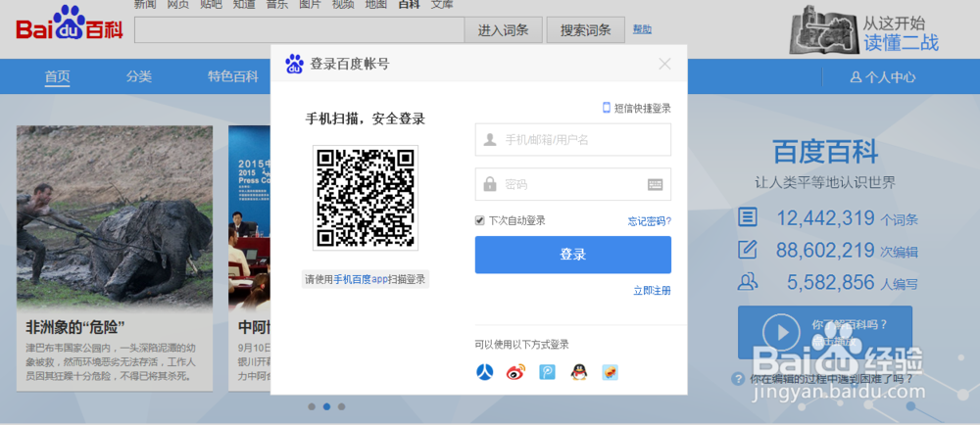Log in with QQ penguin icon

click(x=579, y=372)
